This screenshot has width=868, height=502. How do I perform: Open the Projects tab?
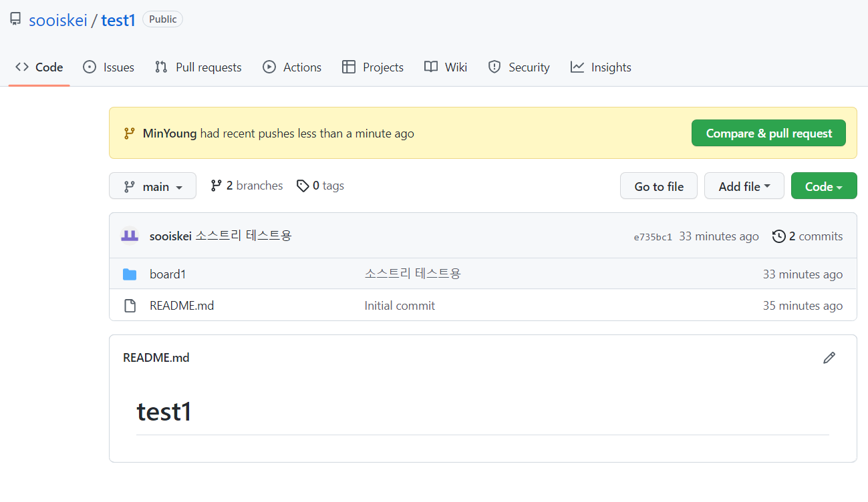(373, 67)
